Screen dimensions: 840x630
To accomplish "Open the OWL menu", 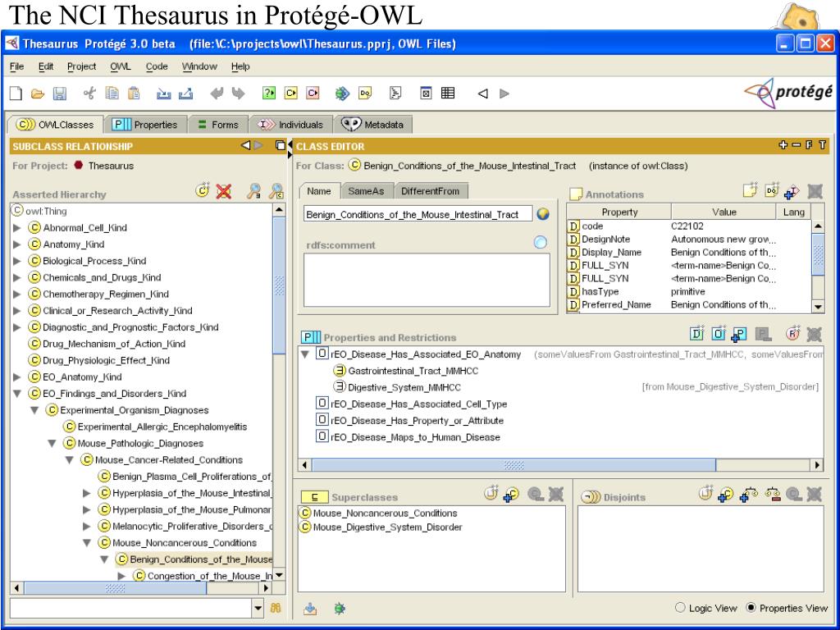I will pyautogui.click(x=121, y=66).
